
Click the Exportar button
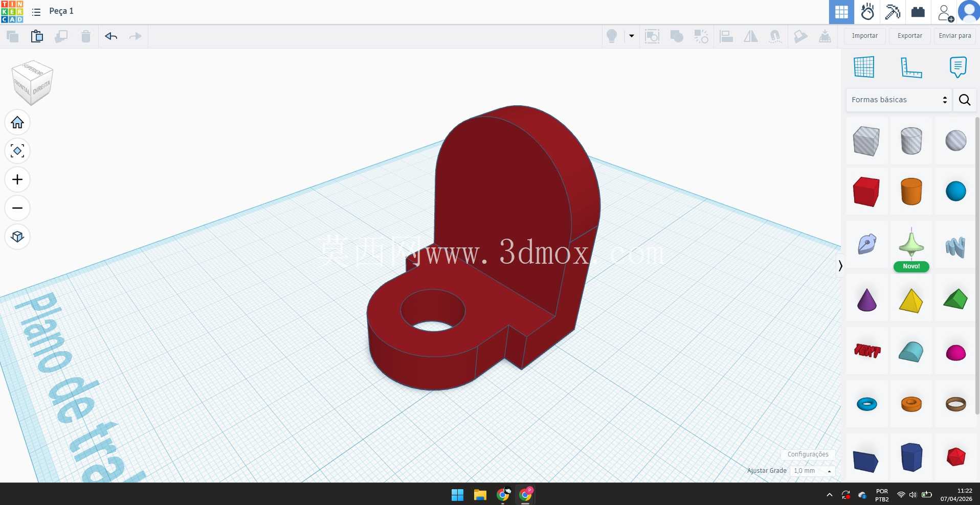tap(910, 36)
